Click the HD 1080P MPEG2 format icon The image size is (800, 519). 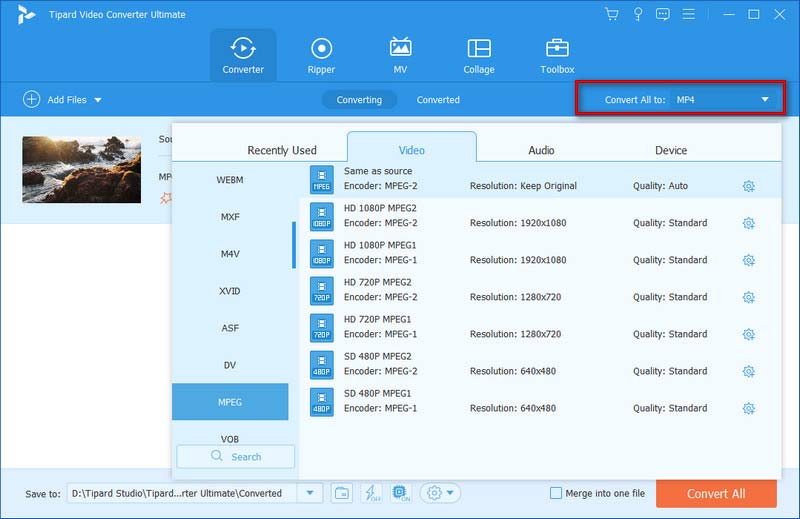point(321,216)
